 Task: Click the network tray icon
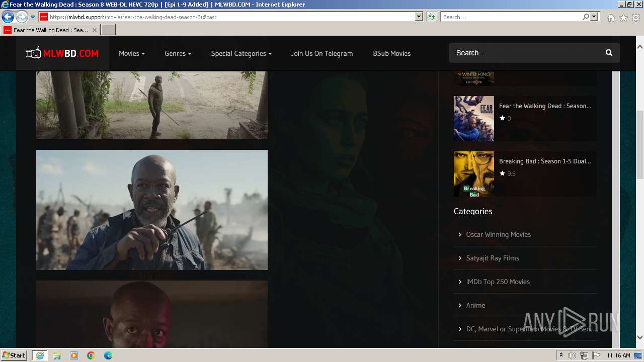[x=584, y=355]
